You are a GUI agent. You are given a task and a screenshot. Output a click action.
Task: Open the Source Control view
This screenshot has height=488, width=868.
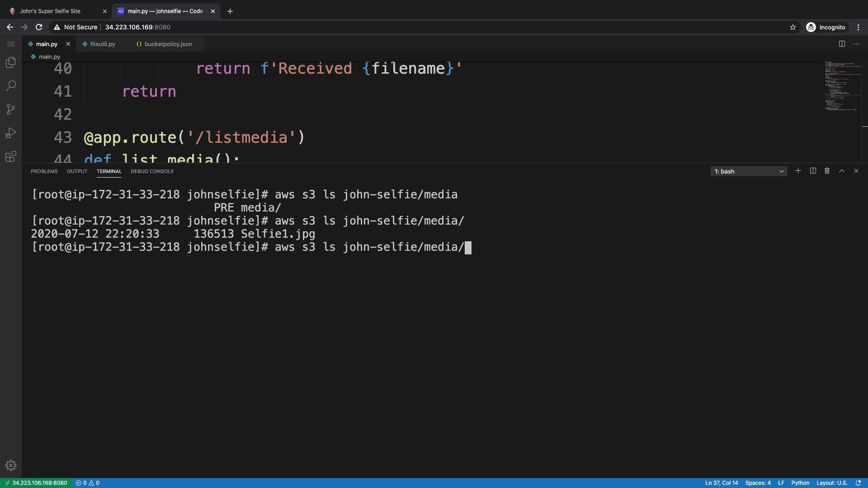[11, 109]
